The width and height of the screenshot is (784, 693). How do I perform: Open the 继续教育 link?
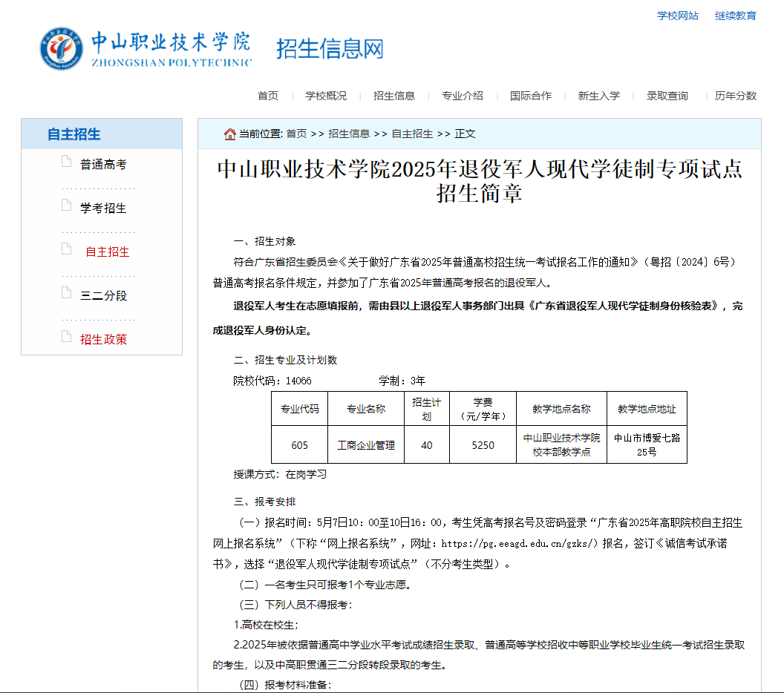pos(735,15)
